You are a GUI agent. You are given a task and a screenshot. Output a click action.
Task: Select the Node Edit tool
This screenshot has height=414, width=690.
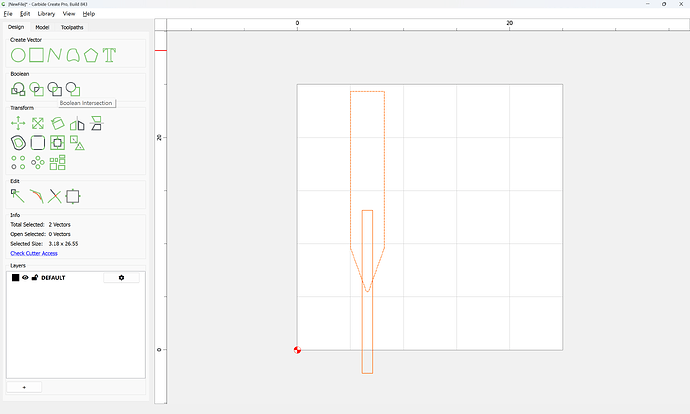click(18, 196)
